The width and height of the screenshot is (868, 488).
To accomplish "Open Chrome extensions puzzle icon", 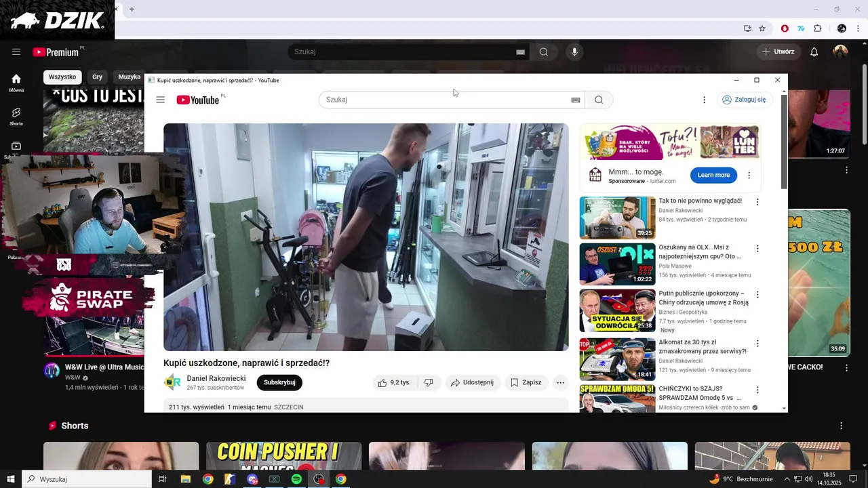I will pos(817,28).
